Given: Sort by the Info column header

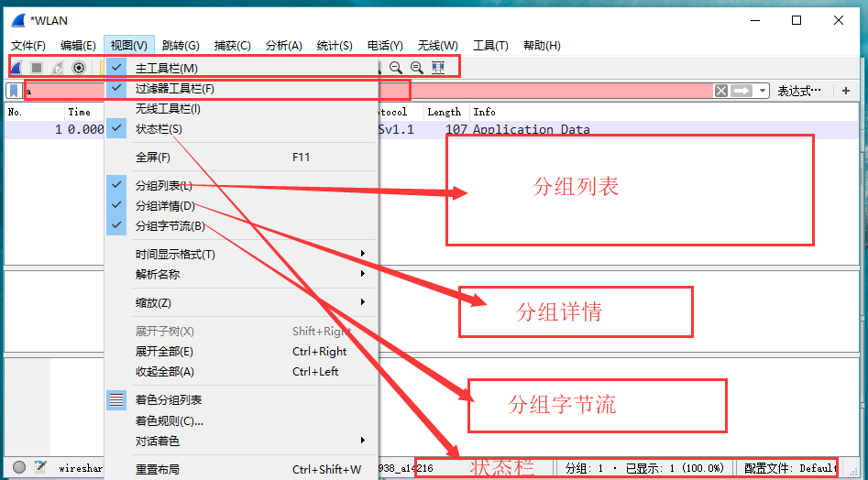Looking at the screenshot, I should (665, 113).
